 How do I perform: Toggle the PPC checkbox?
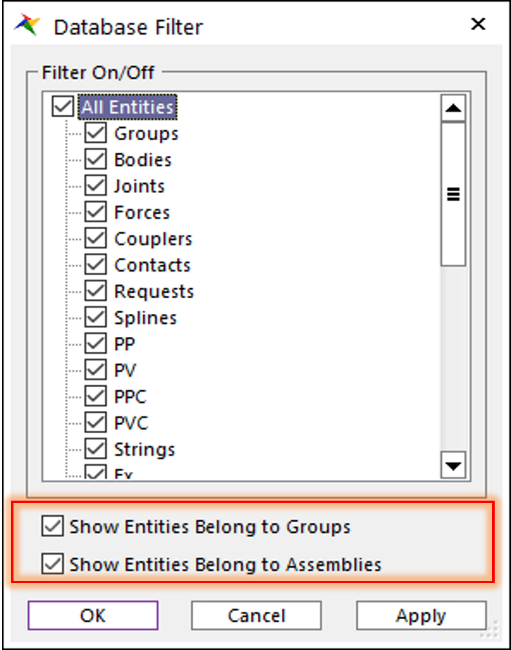pyautogui.click(x=96, y=396)
